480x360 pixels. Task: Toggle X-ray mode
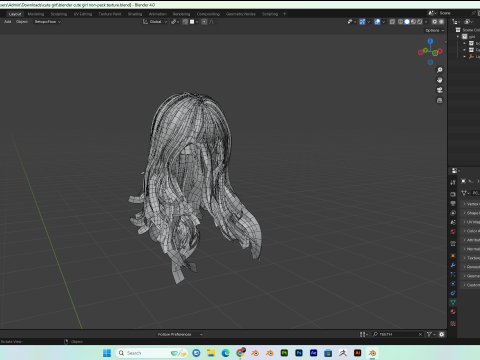pos(392,22)
